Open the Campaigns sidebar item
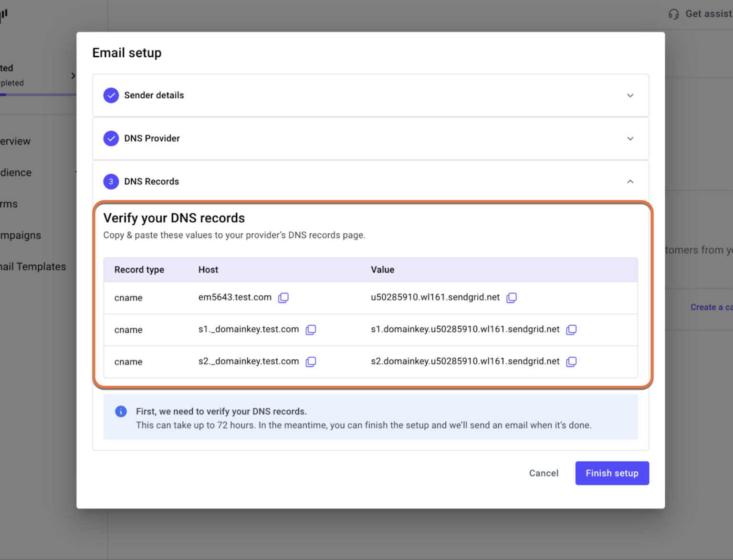 tap(21, 235)
